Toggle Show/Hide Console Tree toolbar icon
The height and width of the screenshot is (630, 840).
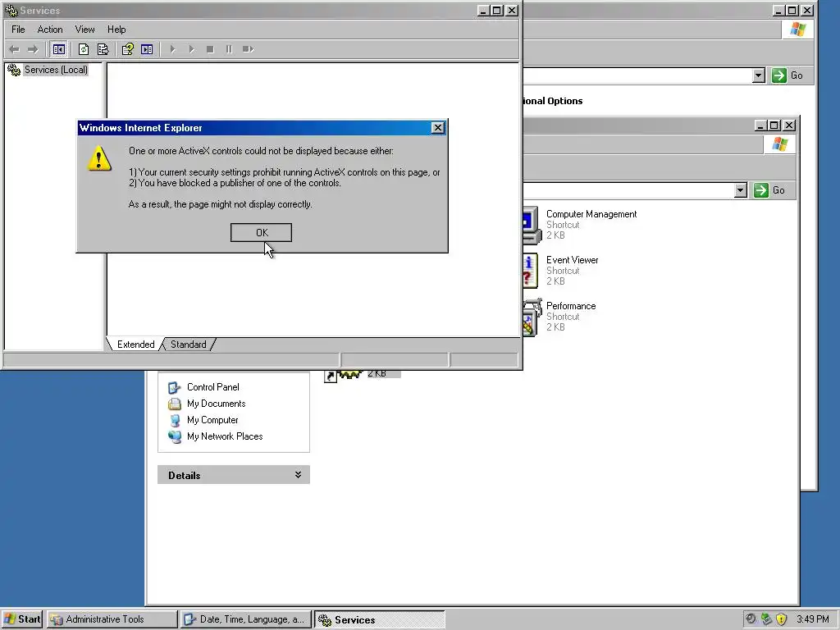(x=59, y=49)
